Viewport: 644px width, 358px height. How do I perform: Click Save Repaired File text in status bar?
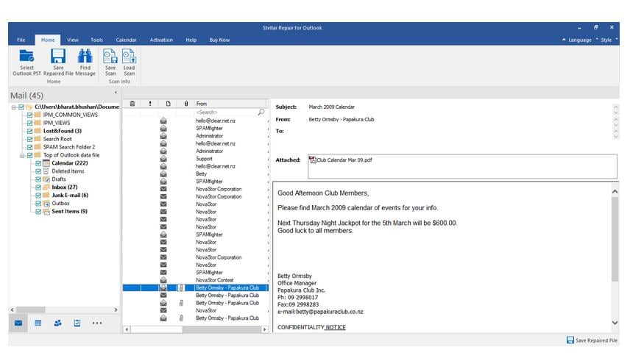coord(596,340)
